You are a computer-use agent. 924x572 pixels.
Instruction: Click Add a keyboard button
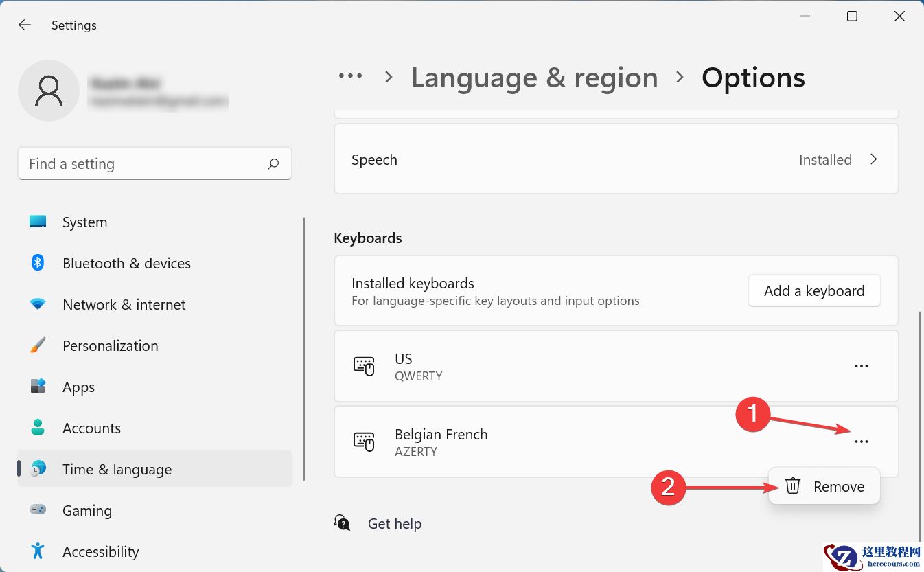click(x=813, y=291)
